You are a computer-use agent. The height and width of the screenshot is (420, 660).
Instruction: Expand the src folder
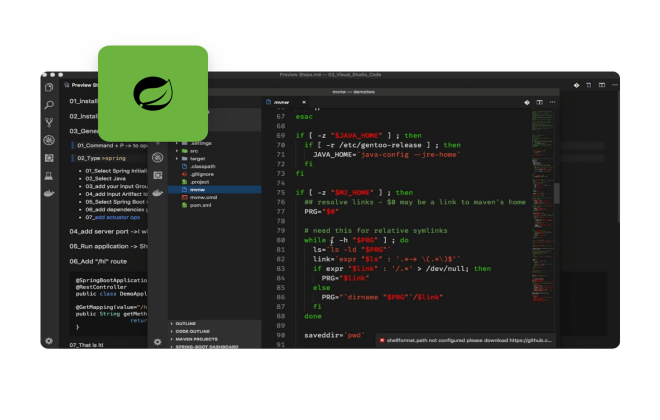(x=193, y=150)
